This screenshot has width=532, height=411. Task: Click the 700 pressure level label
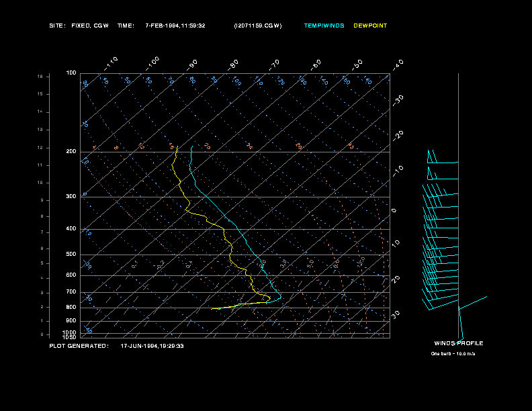[71, 291]
